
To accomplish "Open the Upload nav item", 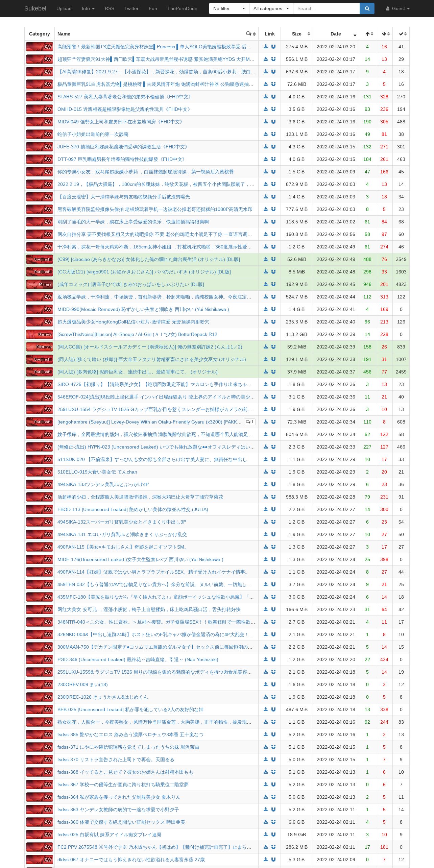I will tap(64, 8).
